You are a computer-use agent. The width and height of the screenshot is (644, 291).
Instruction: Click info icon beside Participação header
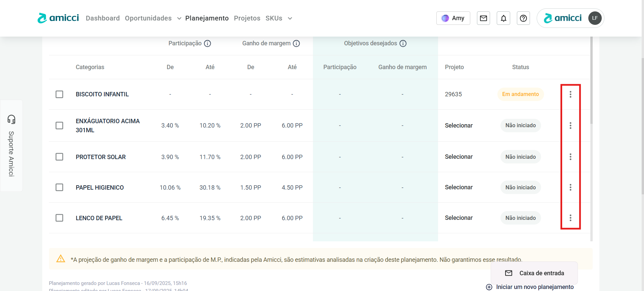208,43
